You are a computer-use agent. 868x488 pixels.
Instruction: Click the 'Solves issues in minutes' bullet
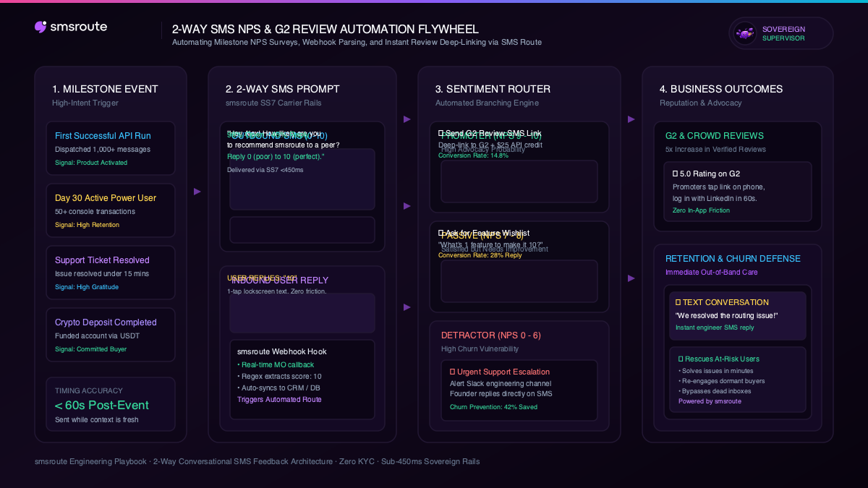(717, 371)
